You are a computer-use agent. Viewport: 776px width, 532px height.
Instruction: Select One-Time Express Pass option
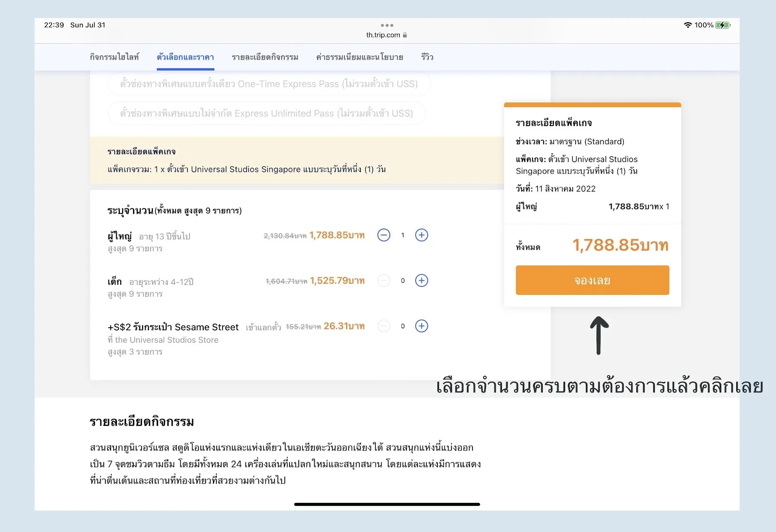[x=269, y=84]
